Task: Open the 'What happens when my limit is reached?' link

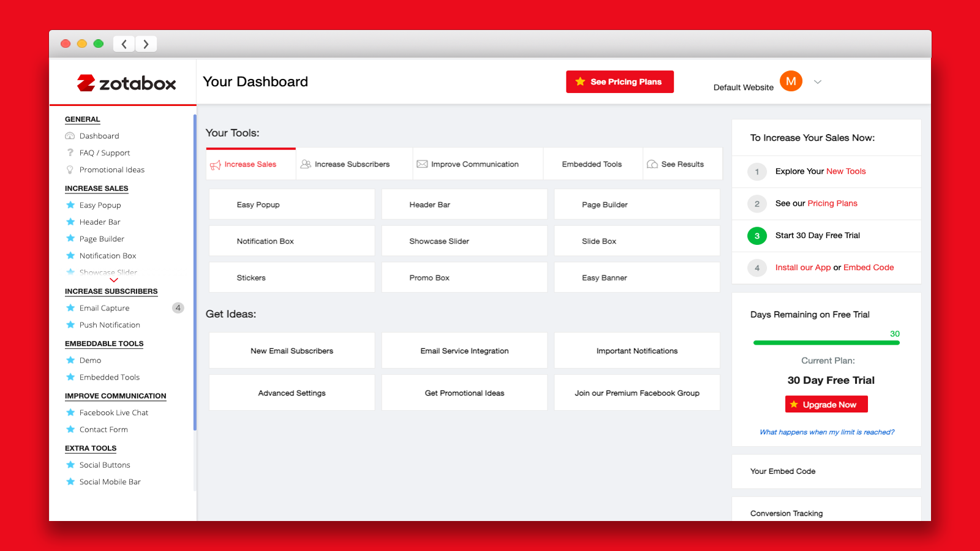Action: pos(827,432)
